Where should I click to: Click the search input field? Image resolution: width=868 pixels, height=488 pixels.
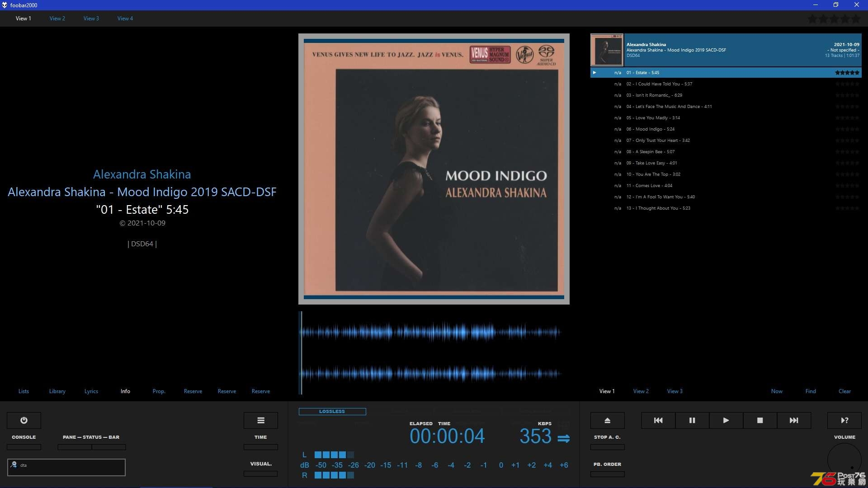tap(66, 467)
